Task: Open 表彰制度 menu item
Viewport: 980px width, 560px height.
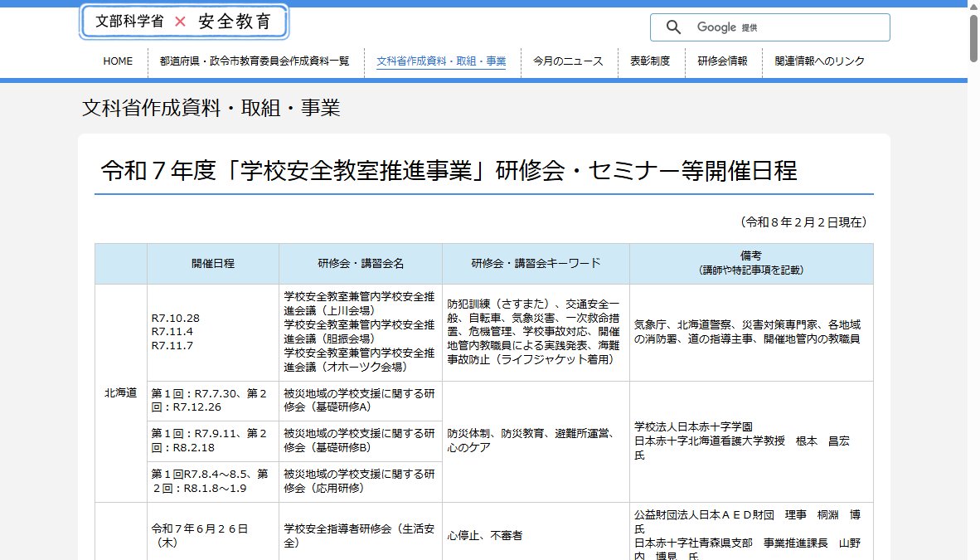Action: pos(650,61)
